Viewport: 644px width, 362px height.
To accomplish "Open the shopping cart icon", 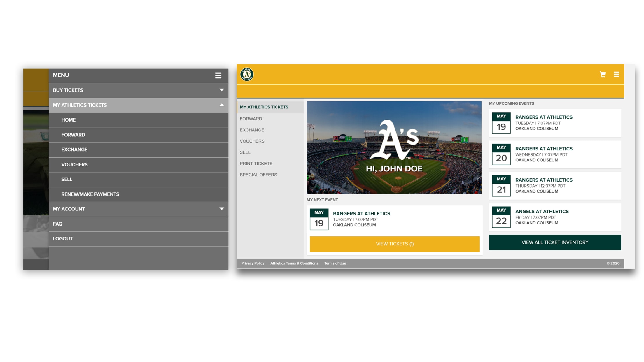I will pos(602,74).
